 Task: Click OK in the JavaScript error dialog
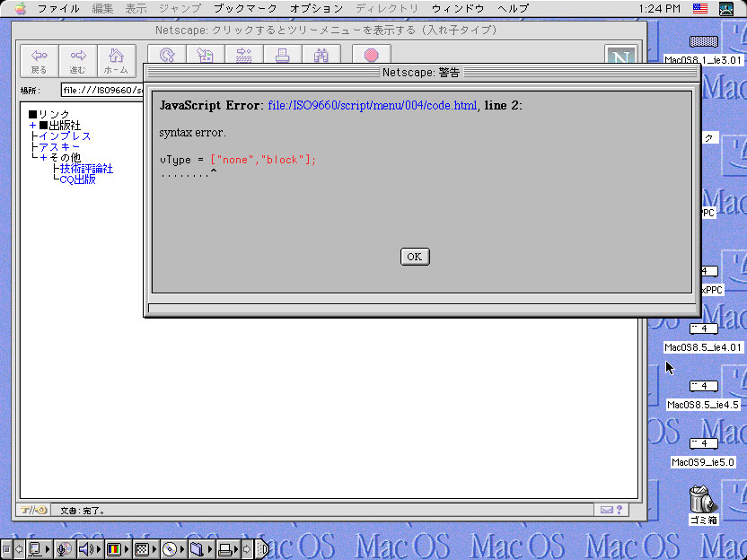415,257
